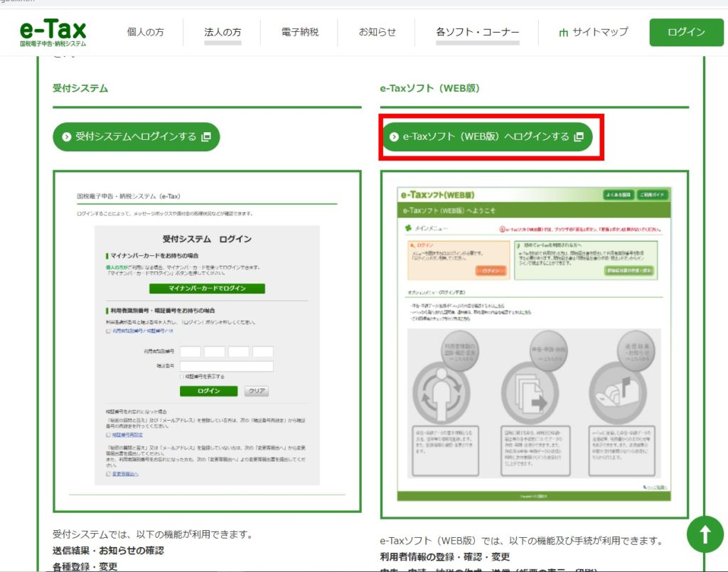Image resolution: width=728 pixels, height=572 pixels.
Task: Click arrow icon on e-Taxソフト(WEB版) login button
Action: (394, 136)
